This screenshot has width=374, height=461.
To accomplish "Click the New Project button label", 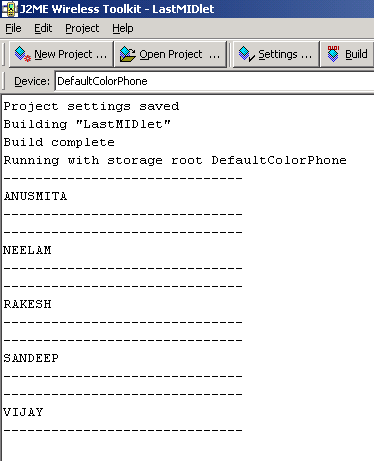I will pos(70,54).
